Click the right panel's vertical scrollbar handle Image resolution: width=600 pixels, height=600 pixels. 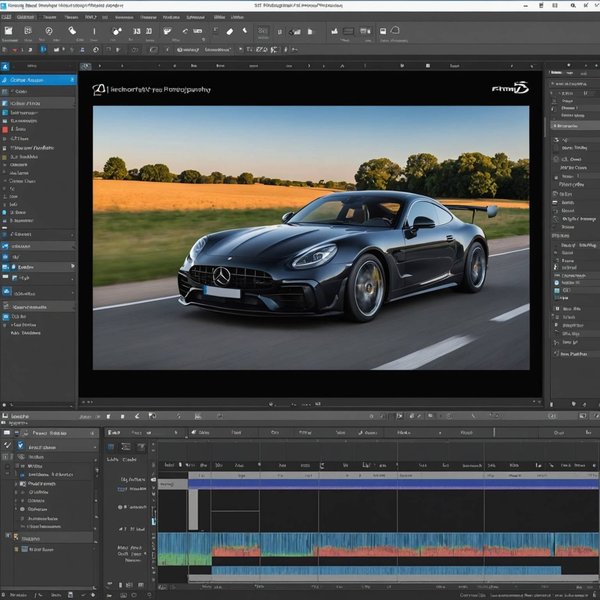pyautogui.click(x=545, y=127)
